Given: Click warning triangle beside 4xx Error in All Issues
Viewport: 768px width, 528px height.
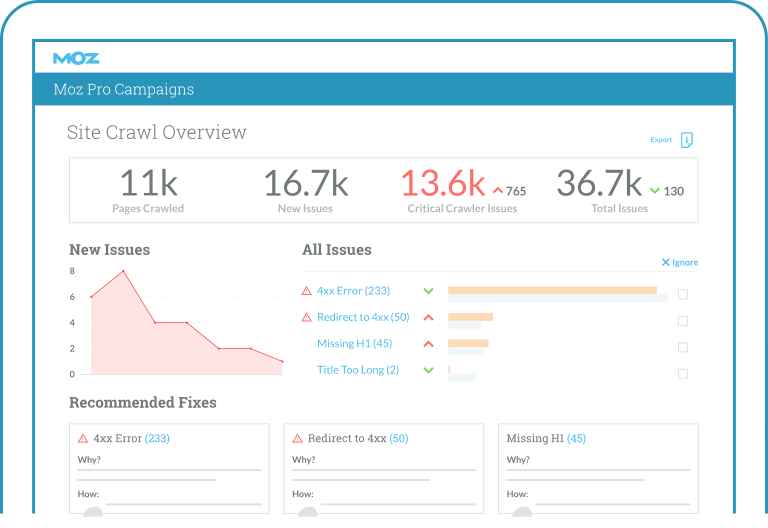Looking at the screenshot, I should click(x=307, y=291).
